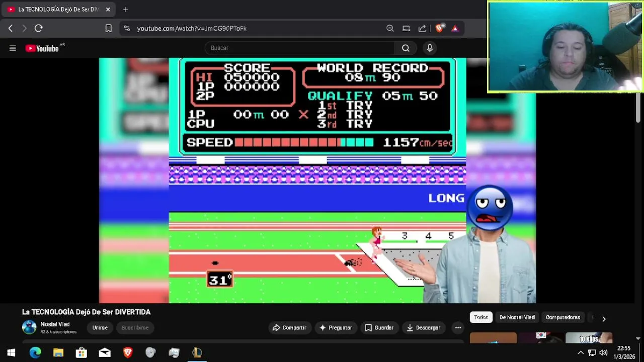Share the video with Compartir
Screen dimensions: 644x362
point(289,327)
